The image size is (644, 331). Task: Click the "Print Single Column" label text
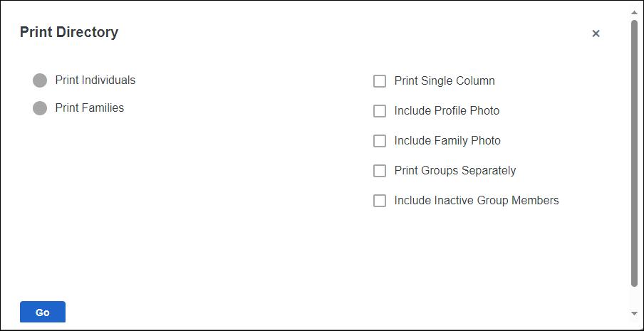coord(445,81)
